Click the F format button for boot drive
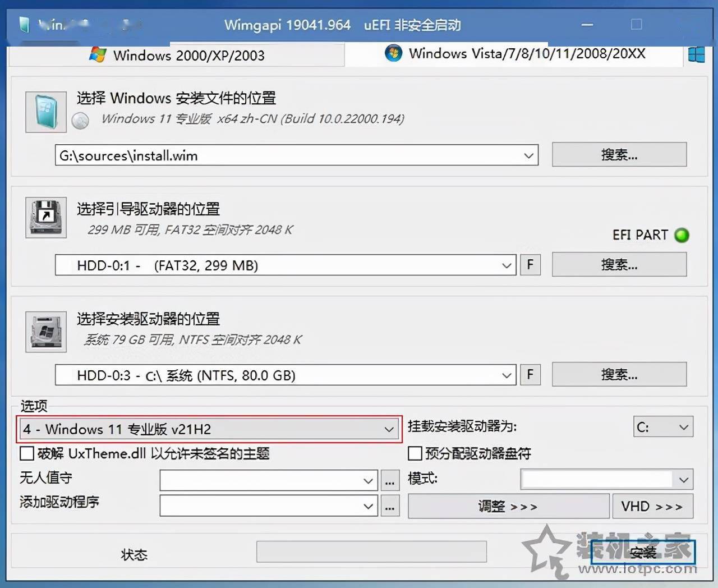The image size is (718, 588). coord(531,265)
